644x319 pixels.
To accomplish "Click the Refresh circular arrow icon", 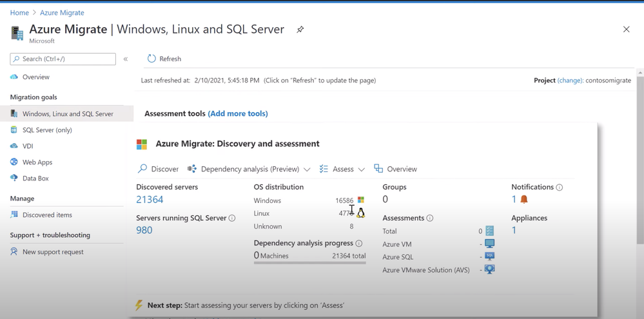I will pyautogui.click(x=151, y=59).
